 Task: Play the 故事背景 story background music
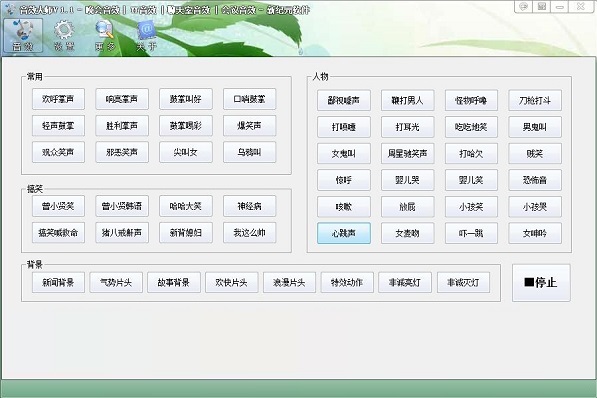click(x=174, y=283)
